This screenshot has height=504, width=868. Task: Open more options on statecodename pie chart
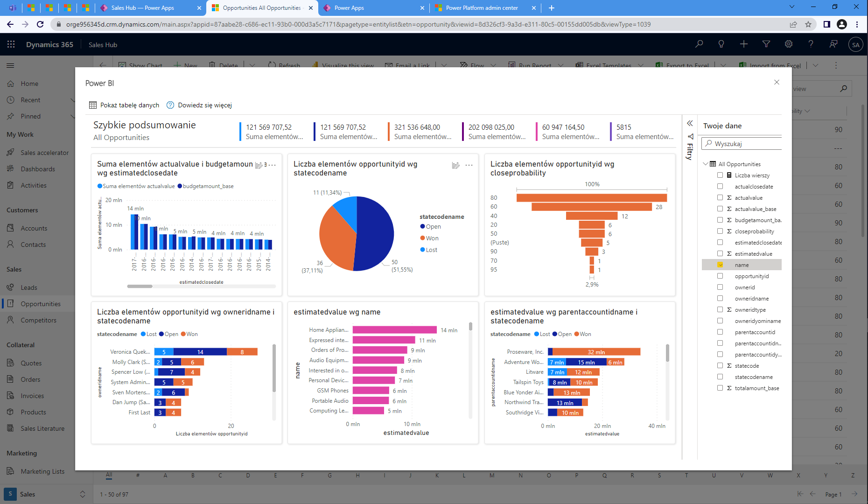(469, 165)
